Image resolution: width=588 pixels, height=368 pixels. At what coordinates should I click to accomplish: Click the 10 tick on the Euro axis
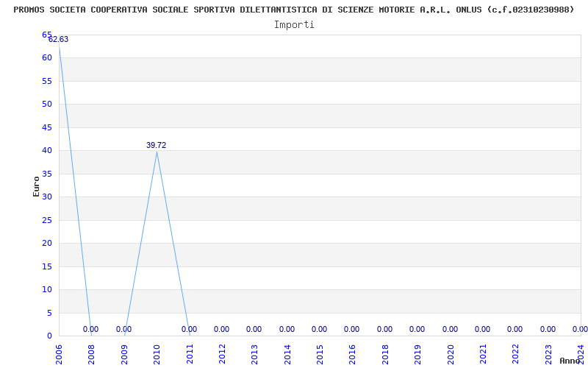pos(47,289)
